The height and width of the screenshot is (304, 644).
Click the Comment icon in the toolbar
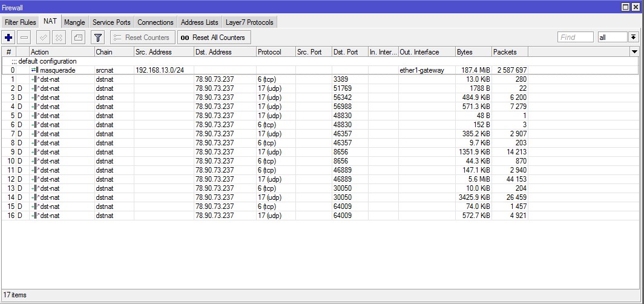pos(78,38)
